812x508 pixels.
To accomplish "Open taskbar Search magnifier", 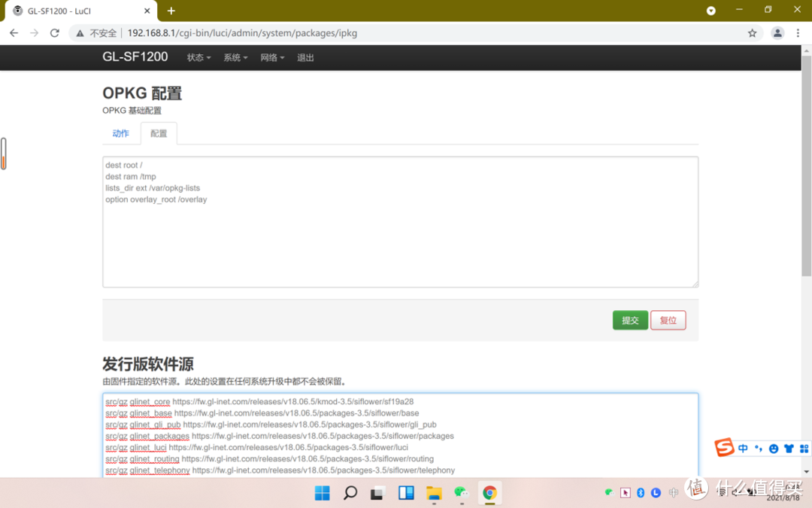I will 350,493.
